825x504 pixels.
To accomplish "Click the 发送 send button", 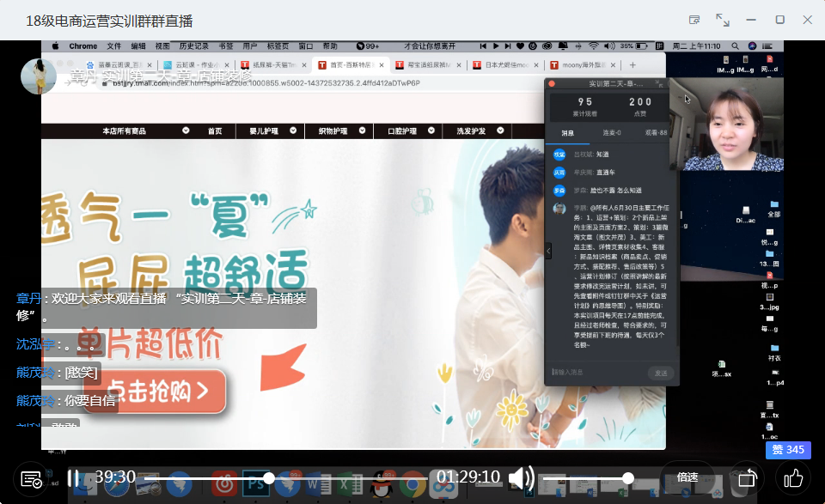I will click(x=661, y=373).
